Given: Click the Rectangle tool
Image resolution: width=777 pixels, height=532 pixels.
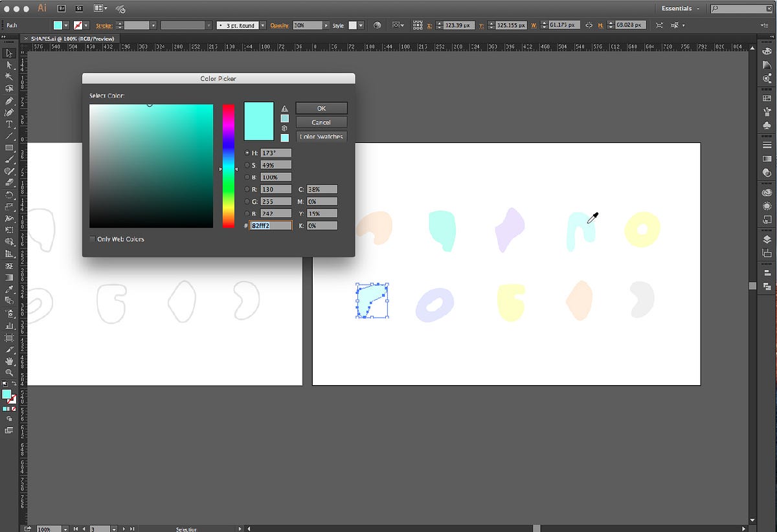Looking at the screenshot, I should pyautogui.click(x=9, y=148).
